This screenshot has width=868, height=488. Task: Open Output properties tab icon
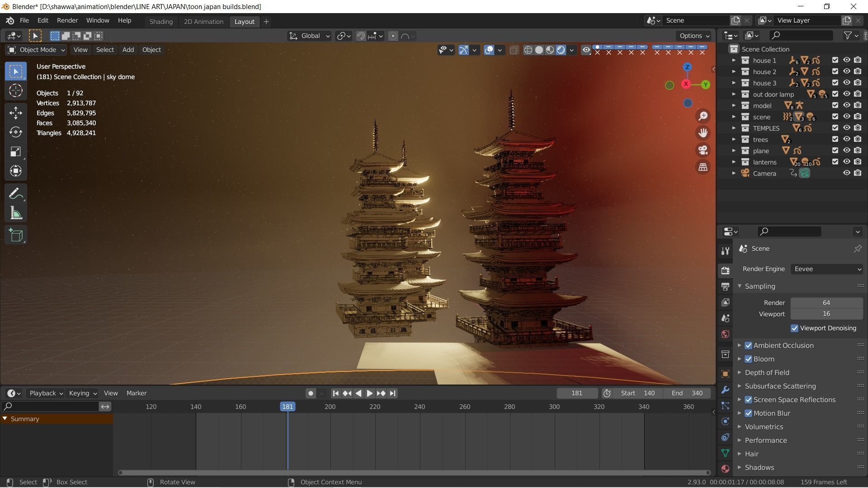point(726,286)
